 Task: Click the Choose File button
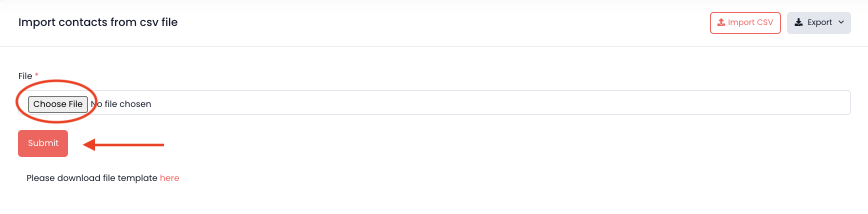pos(58,104)
